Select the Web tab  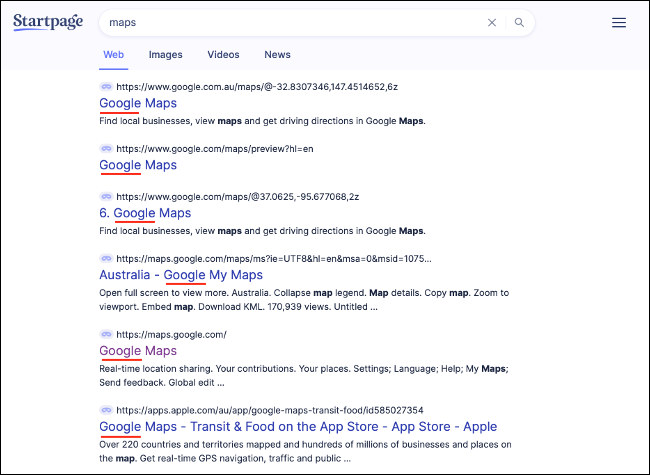[x=113, y=55]
